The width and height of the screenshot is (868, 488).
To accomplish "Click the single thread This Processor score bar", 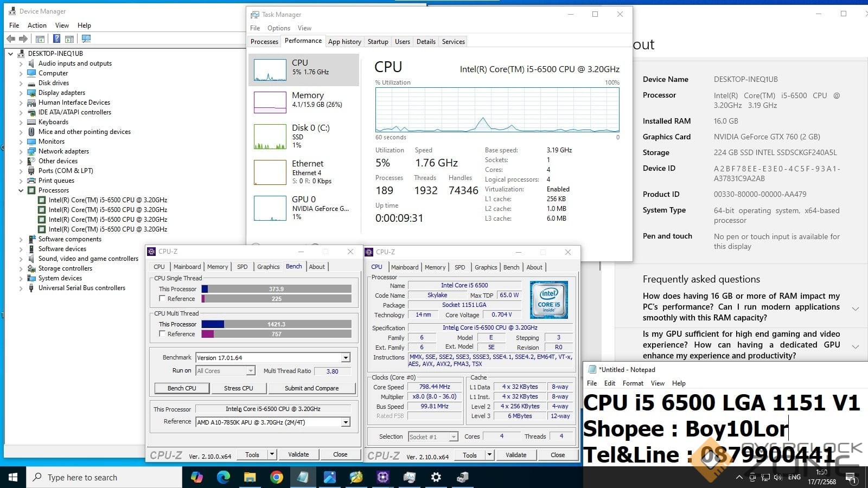I will click(x=277, y=289).
